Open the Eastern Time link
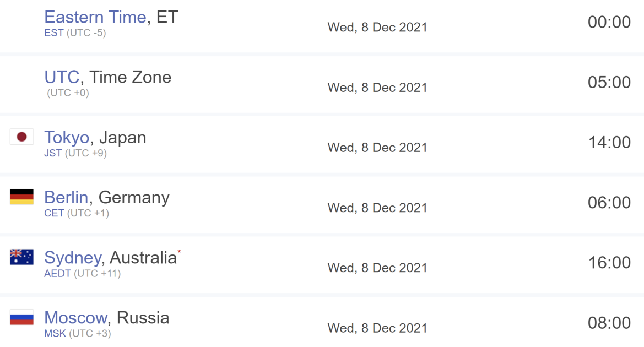Viewport: 644px width, 347px height. pos(95,17)
